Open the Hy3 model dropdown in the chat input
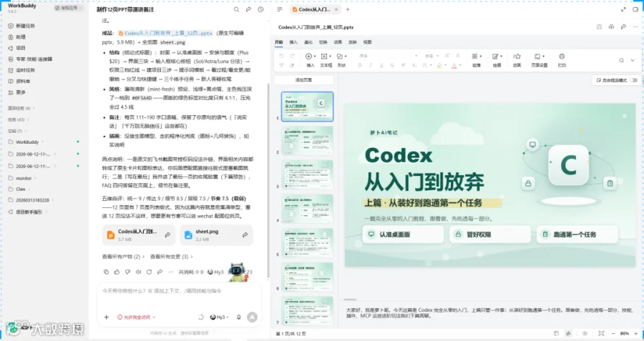644x341 pixels. [x=220, y=317]
